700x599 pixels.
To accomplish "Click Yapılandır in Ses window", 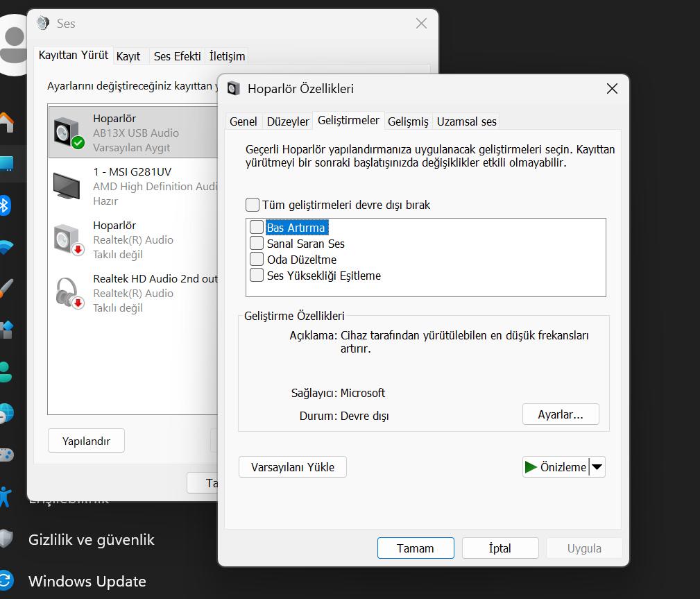I will click(x=86, y=441).
